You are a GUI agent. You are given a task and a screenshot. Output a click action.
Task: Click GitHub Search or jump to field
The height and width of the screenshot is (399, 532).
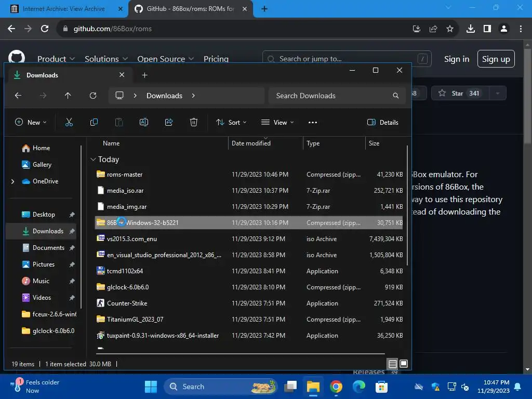point(347,59)
